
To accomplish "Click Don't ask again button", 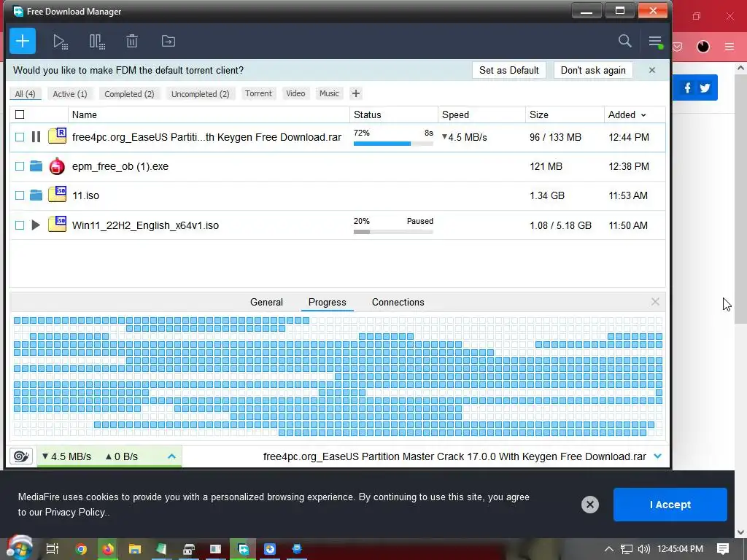I will pos(593,70).
